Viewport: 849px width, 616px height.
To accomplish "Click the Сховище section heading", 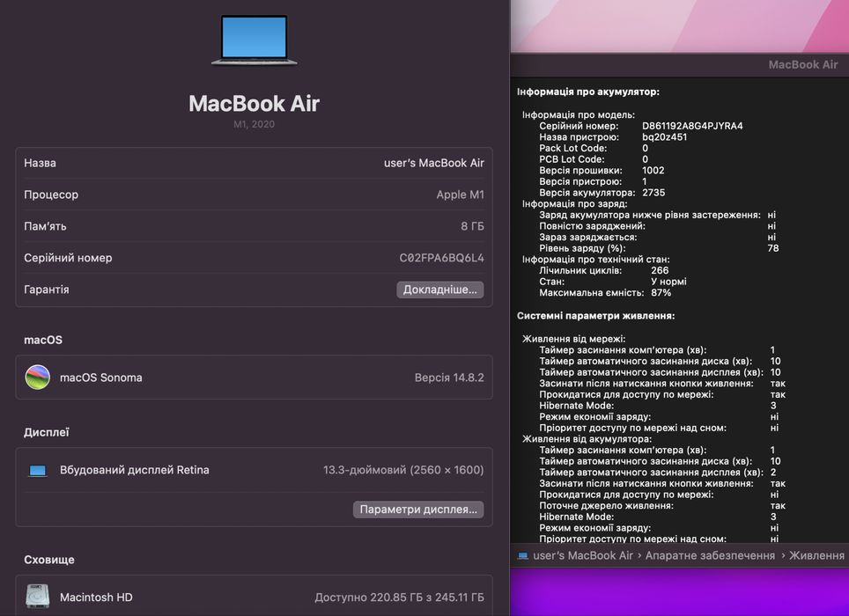I will pos(49,560).
